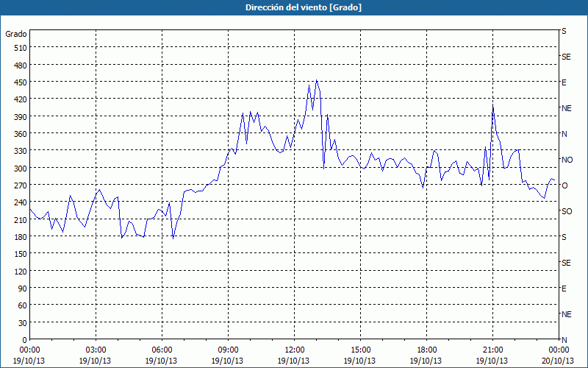This screenshot has height=368, width=588.
Task: Click the 'NO' compass direction label
Action: (x=567, y=160)
